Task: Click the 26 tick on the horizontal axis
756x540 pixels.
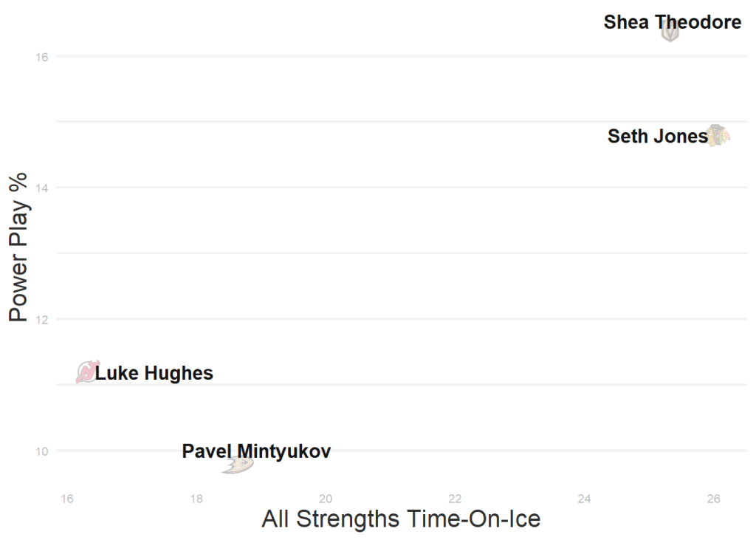Action: [714, 499]
